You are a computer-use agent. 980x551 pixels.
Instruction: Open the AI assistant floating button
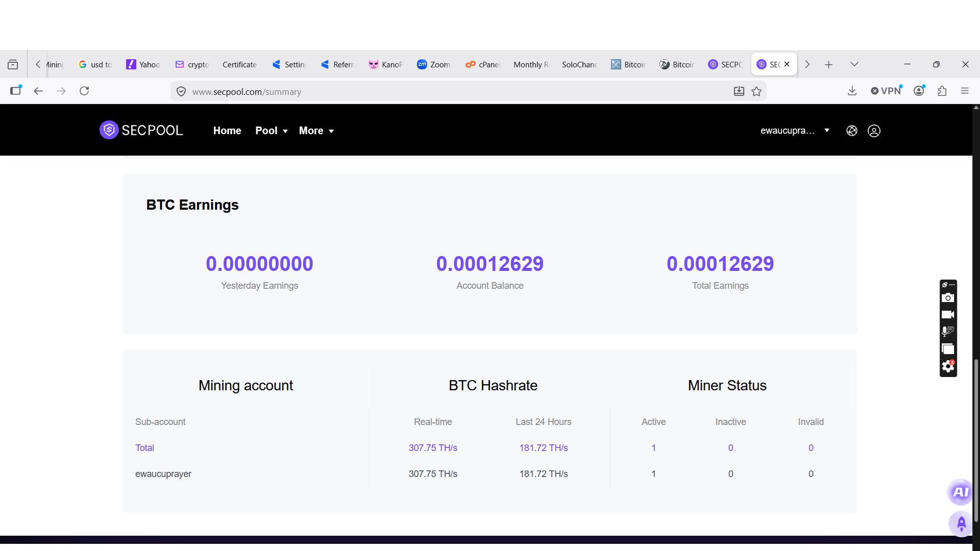(x=961, y=492)
